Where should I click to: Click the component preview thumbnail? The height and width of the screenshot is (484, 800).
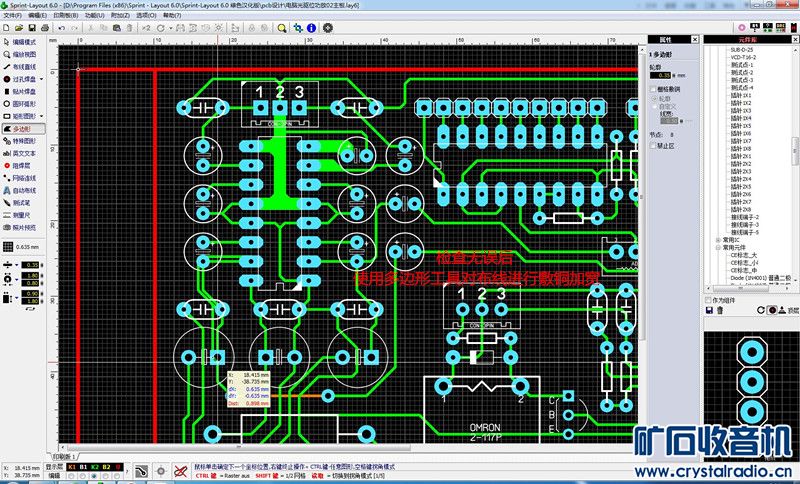751,381
